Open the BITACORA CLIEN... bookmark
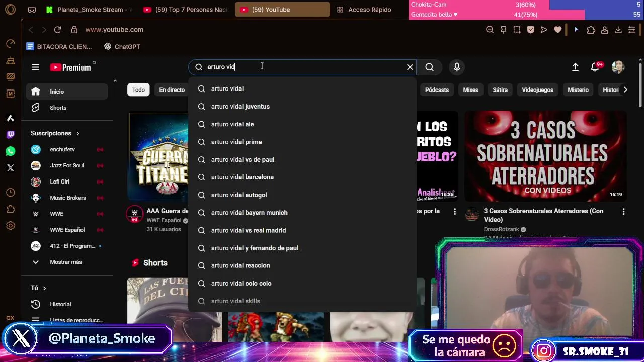Viewport: 644px width, 362px height. 59,47
